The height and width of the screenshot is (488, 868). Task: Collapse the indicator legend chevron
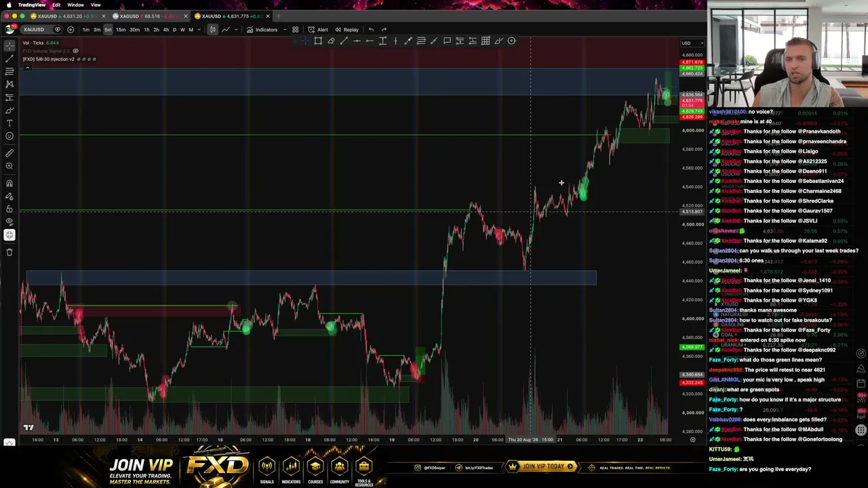[28, 66]
